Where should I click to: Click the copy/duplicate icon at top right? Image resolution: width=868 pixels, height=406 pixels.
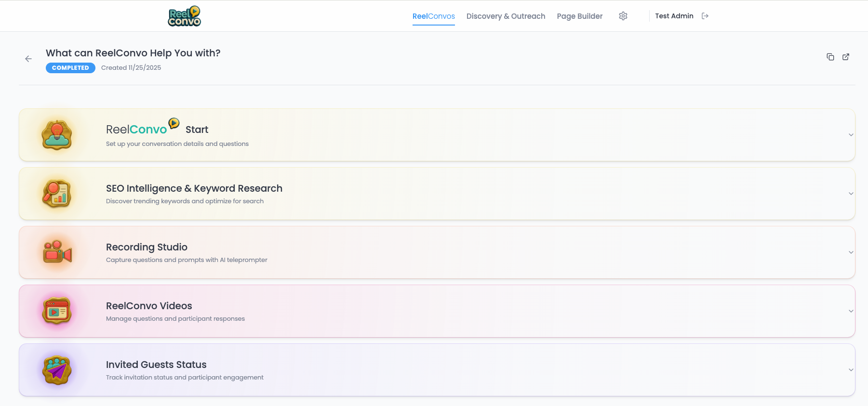click(830, 57)
